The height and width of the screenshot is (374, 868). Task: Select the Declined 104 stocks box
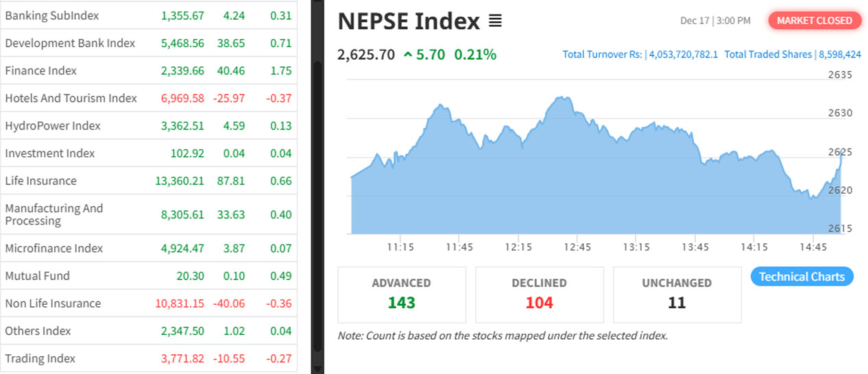[x=539, y=294]
